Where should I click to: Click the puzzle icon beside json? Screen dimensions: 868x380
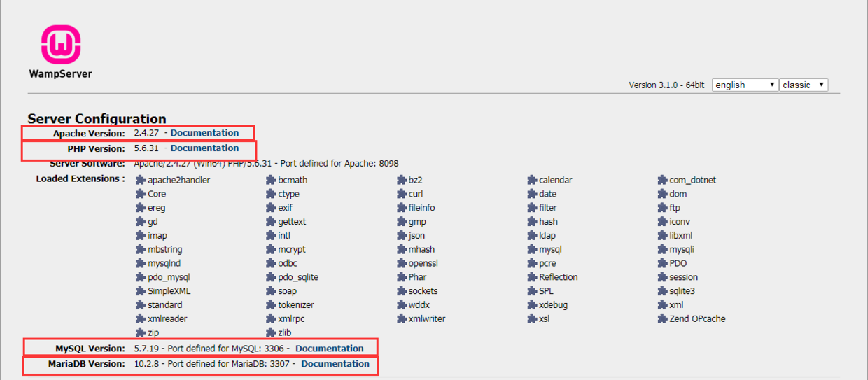[402, 236]
